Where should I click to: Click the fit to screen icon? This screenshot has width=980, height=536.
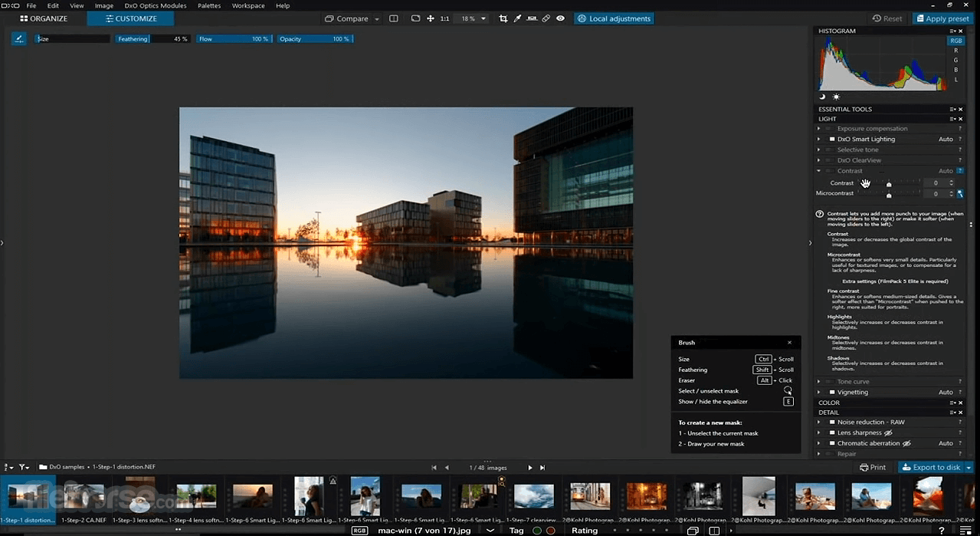[x=415, y=18]
